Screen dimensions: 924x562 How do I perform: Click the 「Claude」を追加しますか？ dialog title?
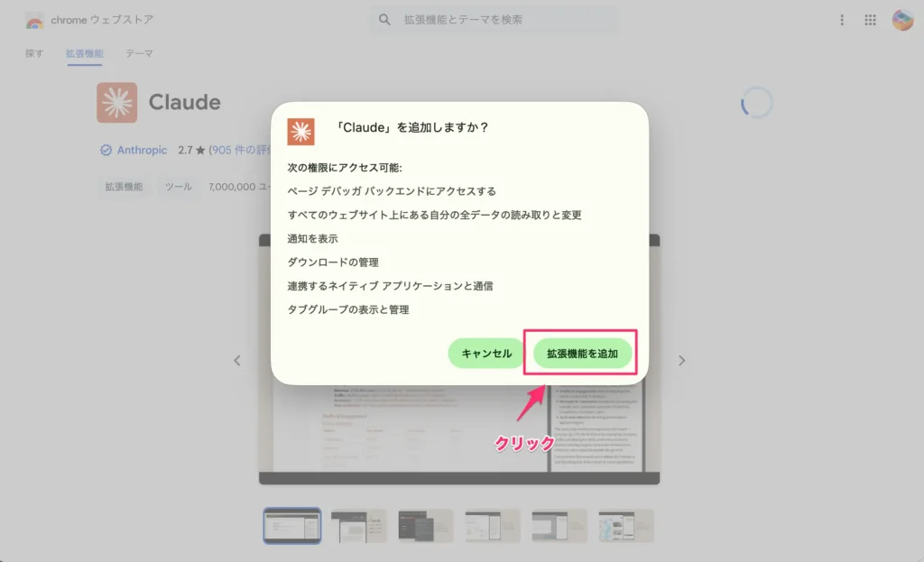pyautogui.click(x=411, y=128)
